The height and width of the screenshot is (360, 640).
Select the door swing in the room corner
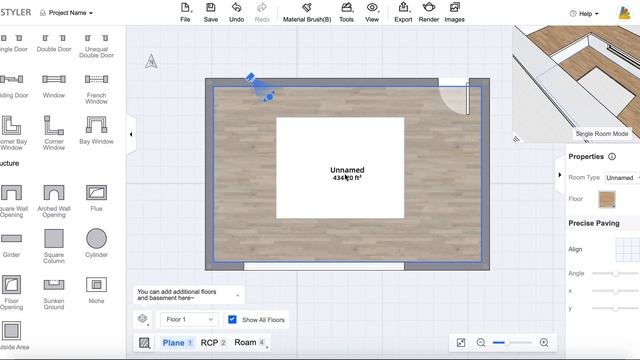click(x=454, y=98)
